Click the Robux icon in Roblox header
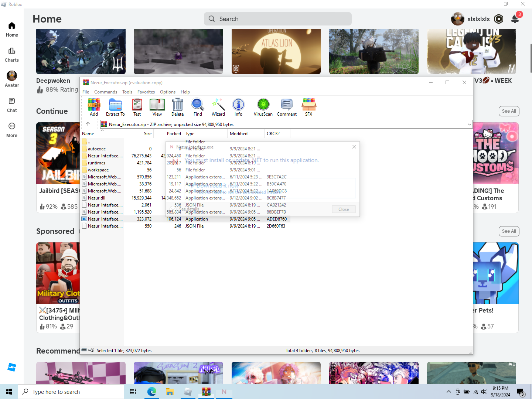This screenshot has width=532, height=399. 499,19
